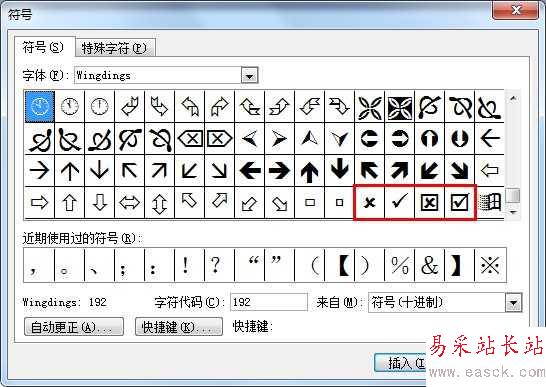The image size is (546, 387).
Task: Click the symbol grid scroll up arrow
Action: (x=513, y=99)
